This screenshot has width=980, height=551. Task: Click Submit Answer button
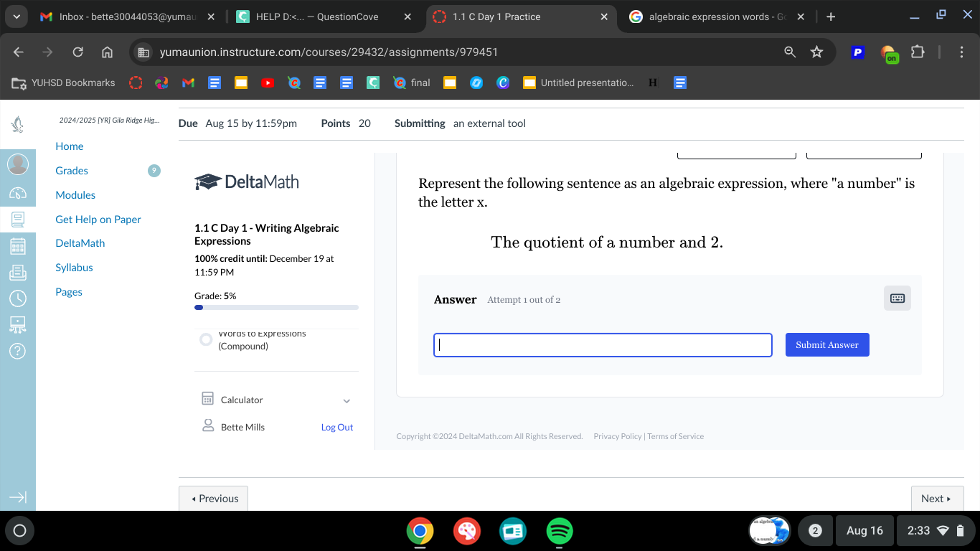tap(827, 344)
